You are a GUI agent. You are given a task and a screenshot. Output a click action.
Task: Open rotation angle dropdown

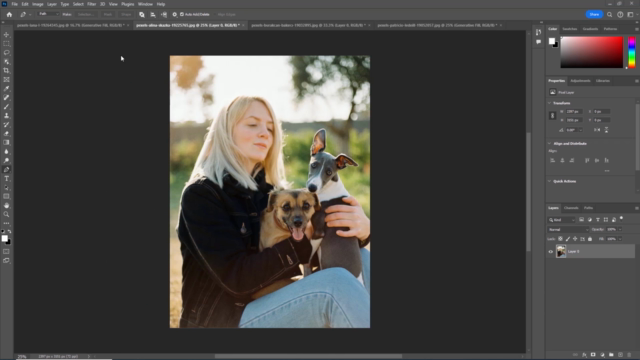[580, 130]
